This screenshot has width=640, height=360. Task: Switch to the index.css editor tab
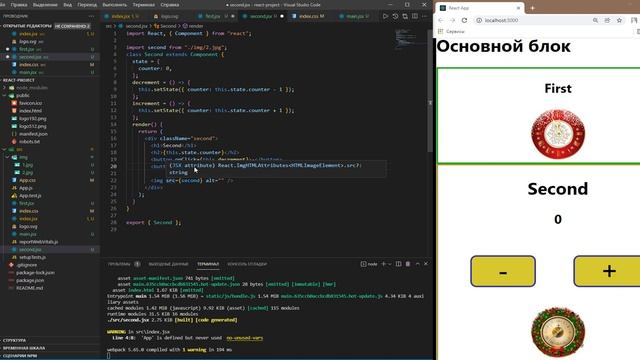pyautogui.click(x=309, y=16)
